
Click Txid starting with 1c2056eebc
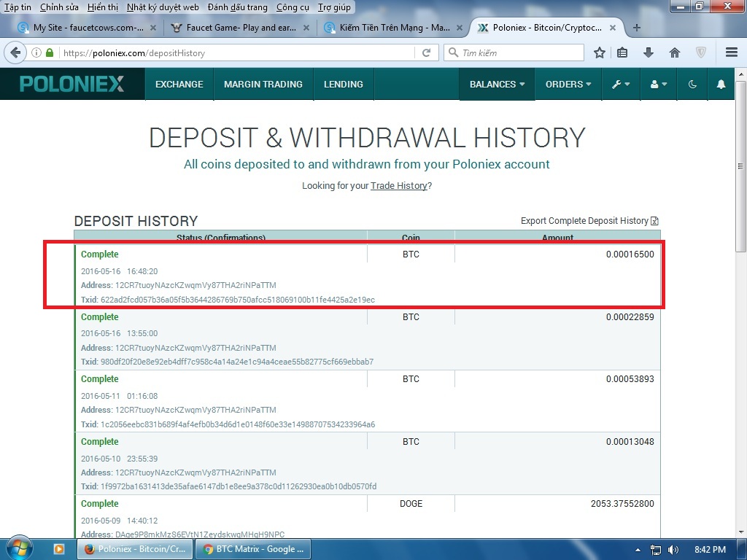(238, 425)
